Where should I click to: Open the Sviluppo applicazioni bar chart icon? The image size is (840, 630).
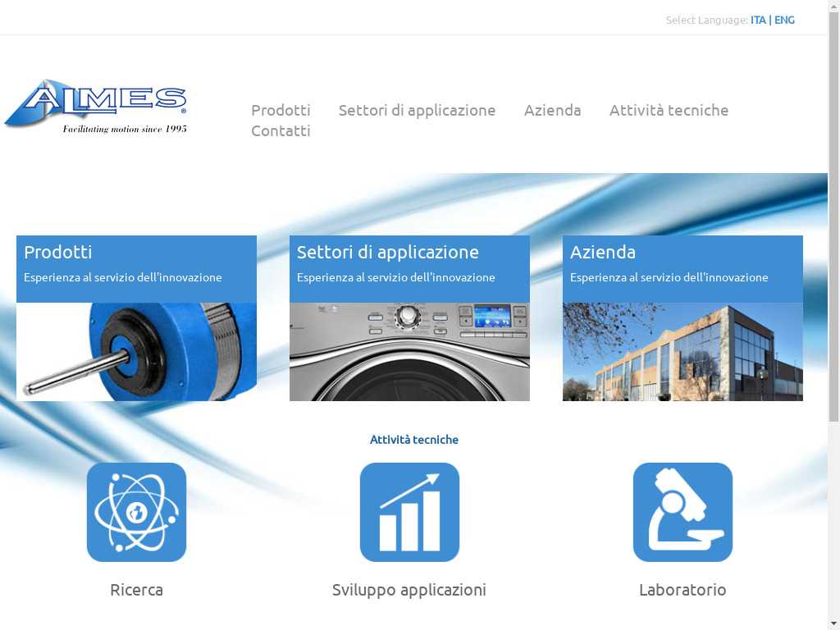[x=409, y=512]
